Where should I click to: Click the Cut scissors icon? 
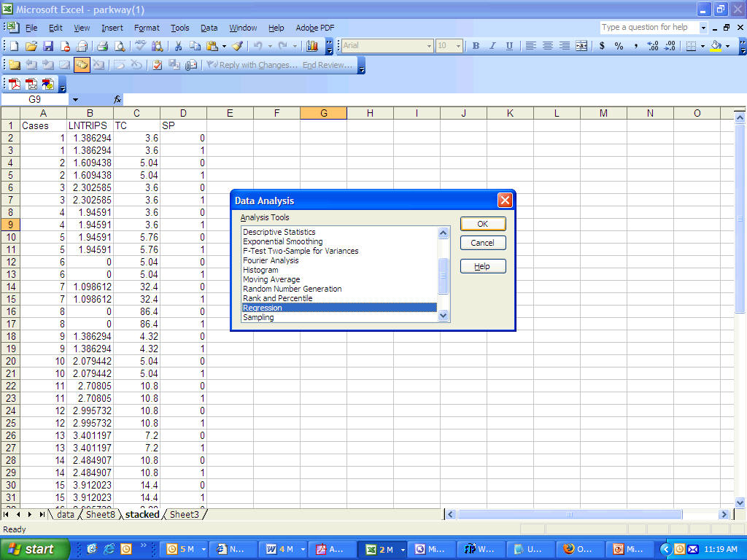[x=178, y=46]
